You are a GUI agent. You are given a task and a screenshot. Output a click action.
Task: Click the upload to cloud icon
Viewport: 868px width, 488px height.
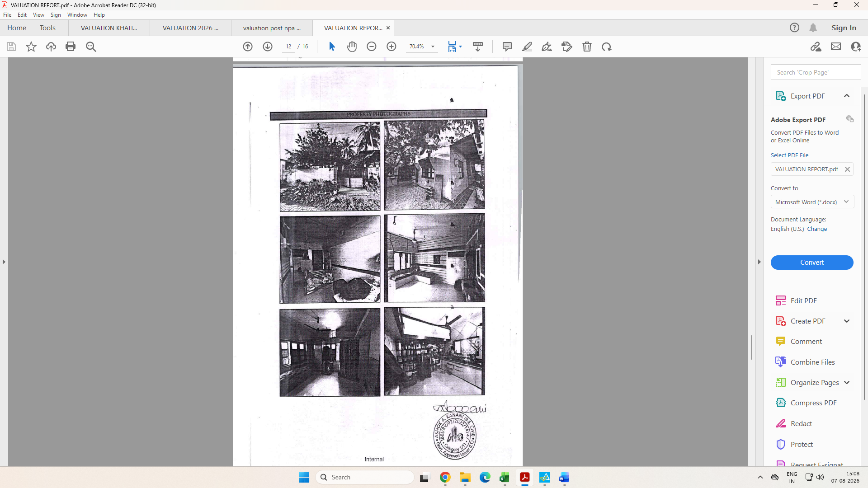point(51,47)
